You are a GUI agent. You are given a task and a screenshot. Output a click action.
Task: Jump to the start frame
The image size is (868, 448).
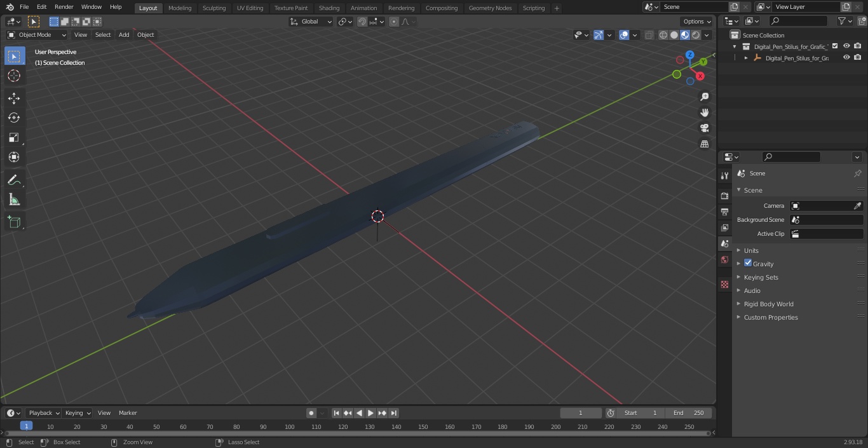[336, 413]
